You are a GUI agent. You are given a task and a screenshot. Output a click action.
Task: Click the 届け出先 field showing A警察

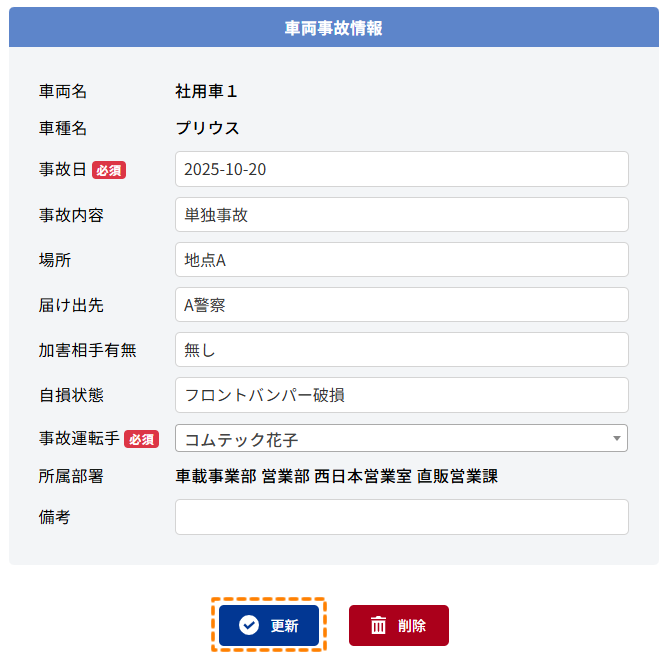[x=401, y=304]
